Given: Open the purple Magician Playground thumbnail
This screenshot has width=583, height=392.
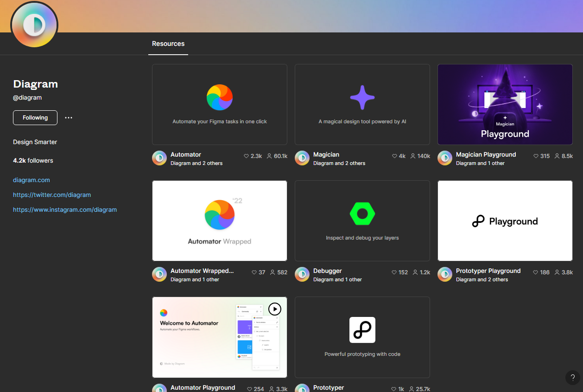Looking at the screenshot, I should pyautogui.click(x=505, y=104).
